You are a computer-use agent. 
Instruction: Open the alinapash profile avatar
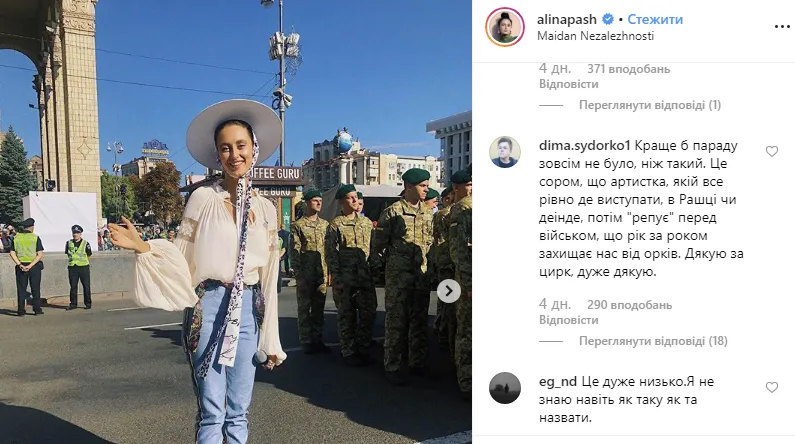[x=504, y=27]
